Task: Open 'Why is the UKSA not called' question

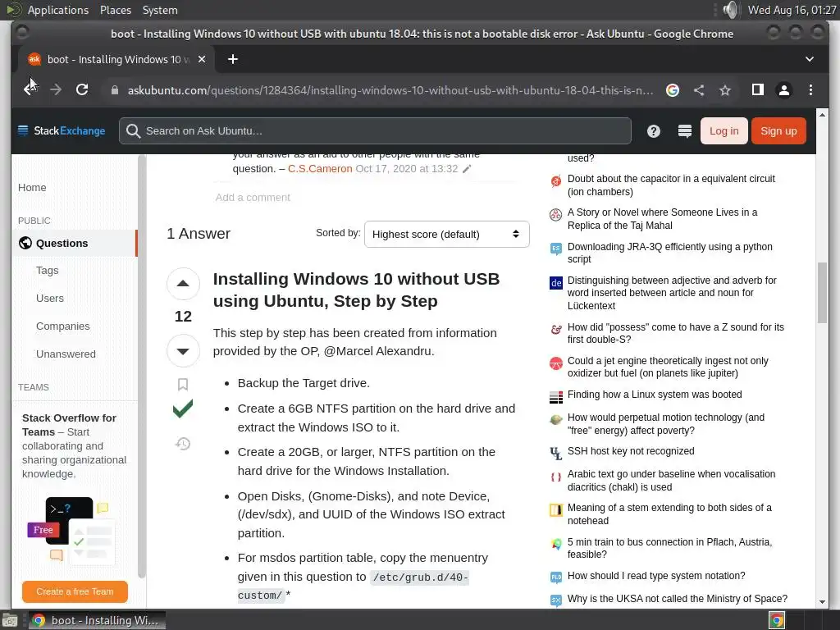Action: point(677,598)
